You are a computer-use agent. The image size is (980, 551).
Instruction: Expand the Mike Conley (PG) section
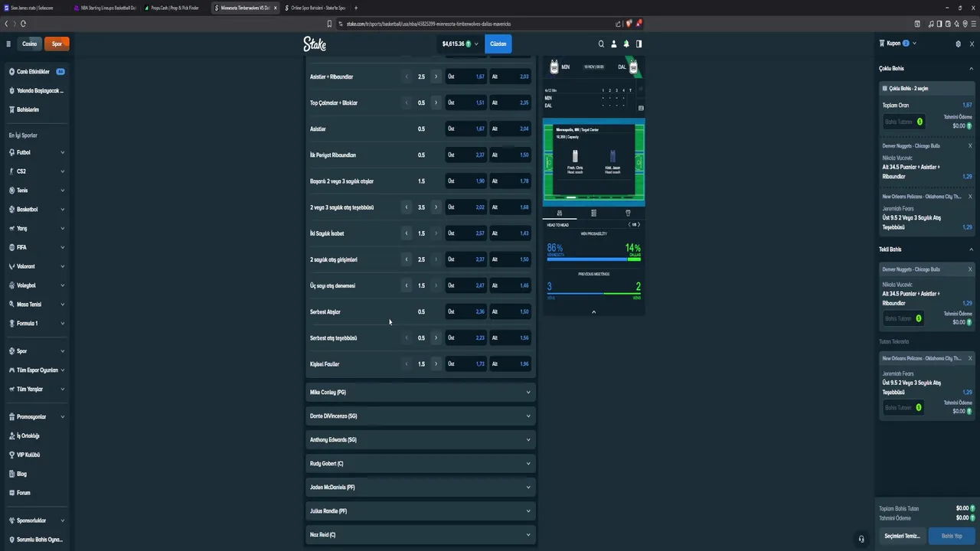[420, 392]
